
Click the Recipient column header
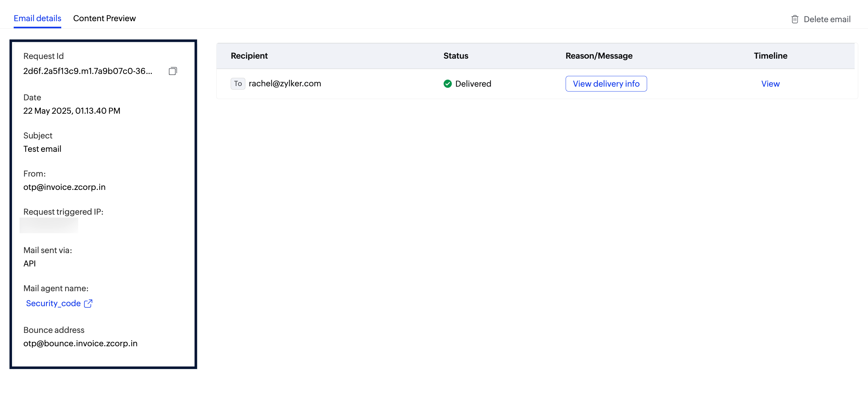pyautogui.click(x=249, y=56)
